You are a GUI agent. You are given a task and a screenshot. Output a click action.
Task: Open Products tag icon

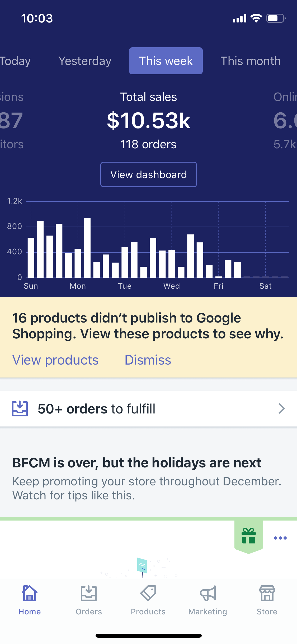pos(148,594)
